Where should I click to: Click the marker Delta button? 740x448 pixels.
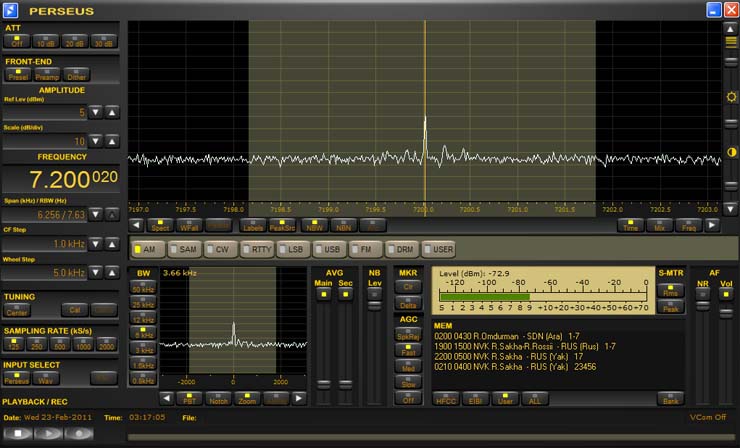tap(408, 303)
